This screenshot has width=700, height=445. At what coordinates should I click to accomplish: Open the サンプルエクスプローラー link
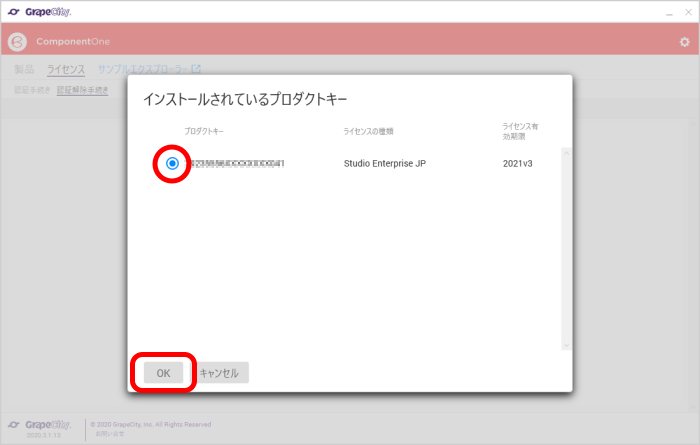click(x=143, y=69)
